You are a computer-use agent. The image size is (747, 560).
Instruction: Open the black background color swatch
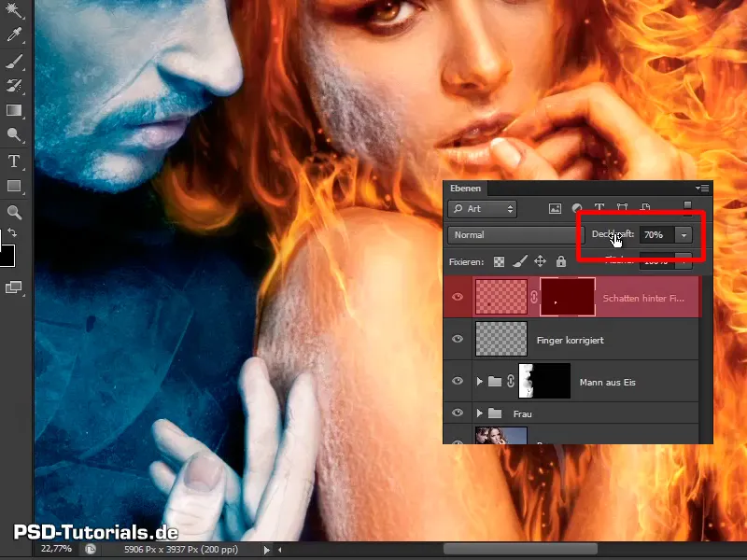click(x=7, y=256)
